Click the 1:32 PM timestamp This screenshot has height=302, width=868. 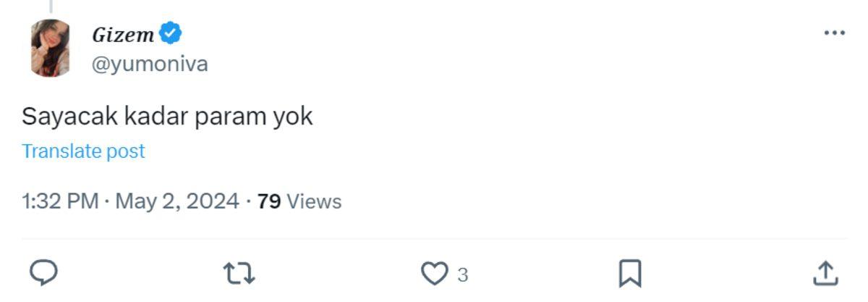pyautogui.click(x=60, y=201)
